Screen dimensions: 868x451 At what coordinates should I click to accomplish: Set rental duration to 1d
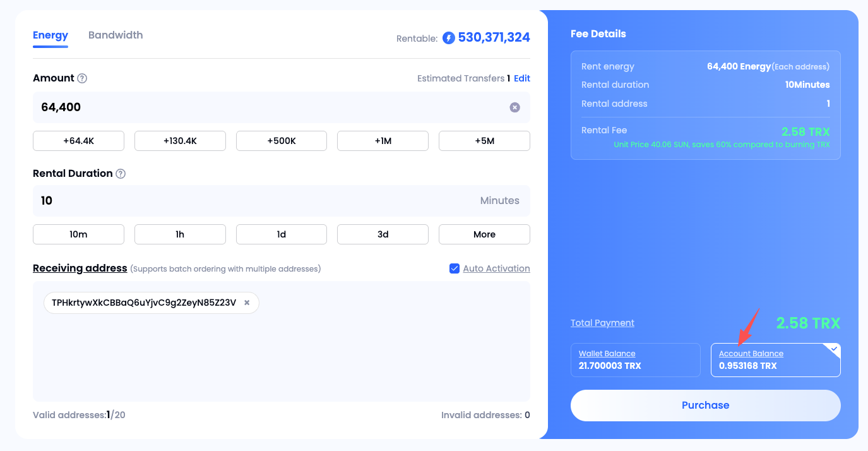pyautogui.click(x=282, y=234)
